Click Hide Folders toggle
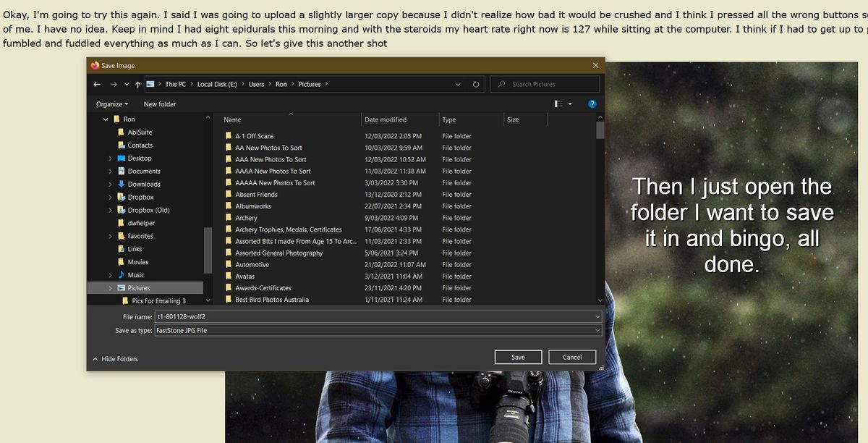Screen dimensions: 868x443 click(115, 359)
